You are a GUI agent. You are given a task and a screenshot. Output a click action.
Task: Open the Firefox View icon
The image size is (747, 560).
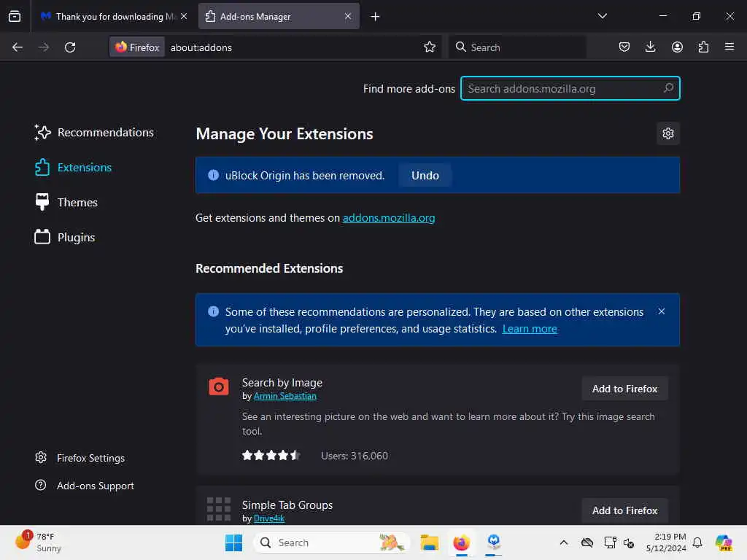point(15,16)
